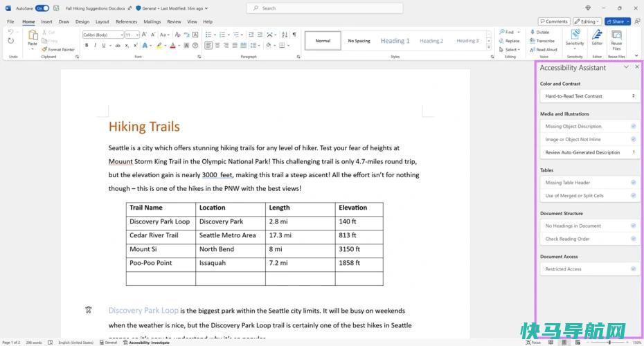The image size is (644, 346).
Task: Center the paragraph text
Action: coord(217,46)
